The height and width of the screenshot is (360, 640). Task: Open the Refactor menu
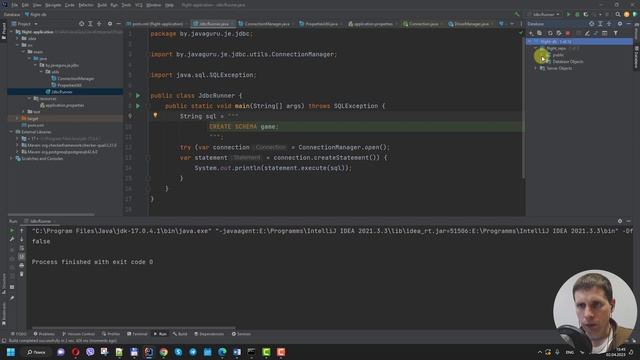[x=86, y=5]
